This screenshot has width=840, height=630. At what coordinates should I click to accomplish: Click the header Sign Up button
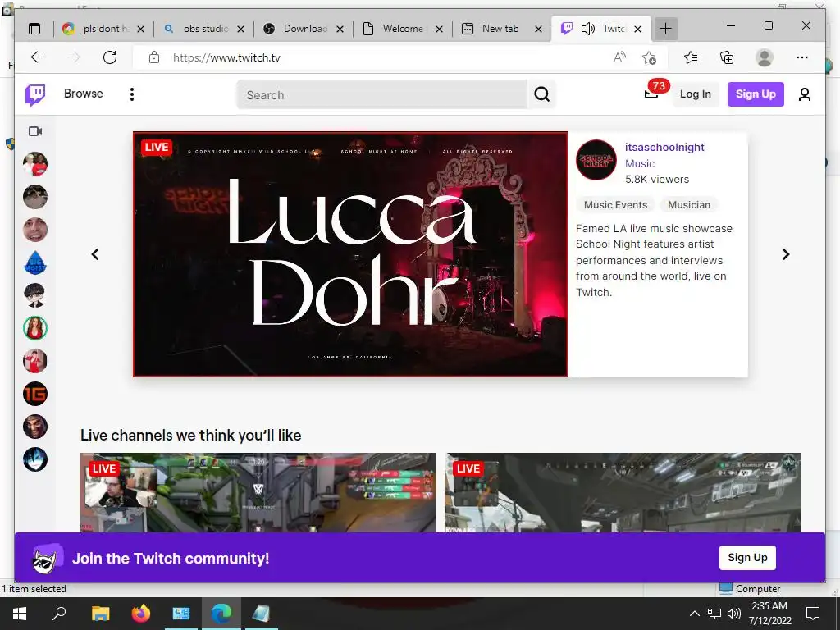[x=756, y=94]
